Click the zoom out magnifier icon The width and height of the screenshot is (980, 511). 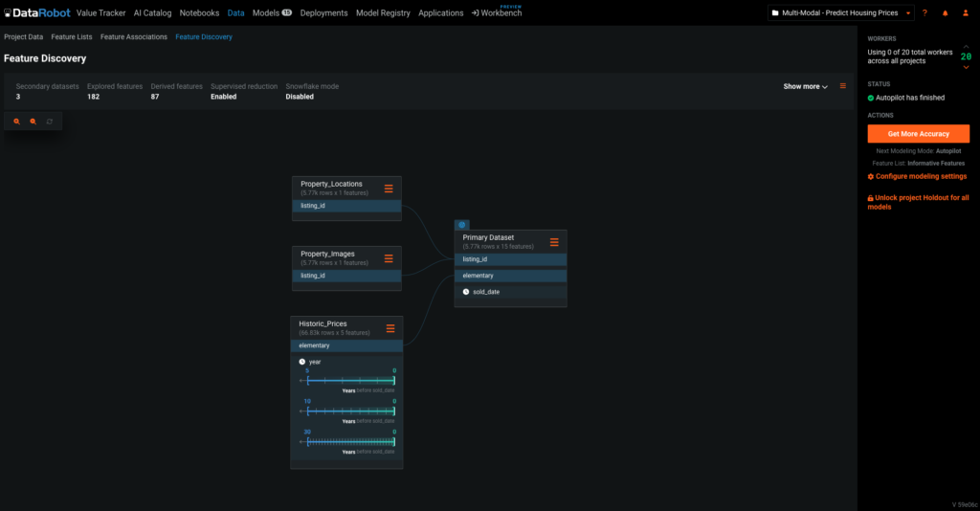33,122
